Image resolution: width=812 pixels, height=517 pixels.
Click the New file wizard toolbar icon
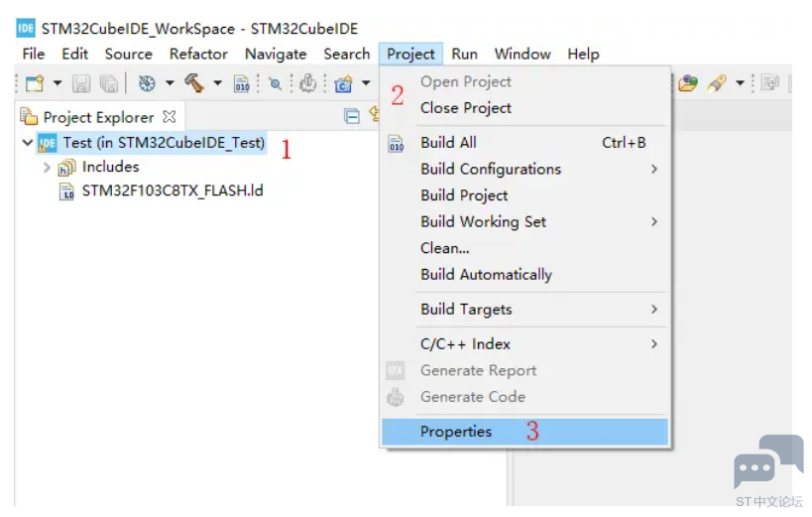click(x=35, y=83)
